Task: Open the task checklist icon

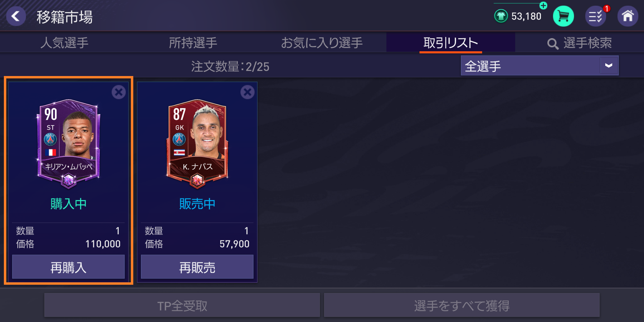Action: [x=596, y=16]
